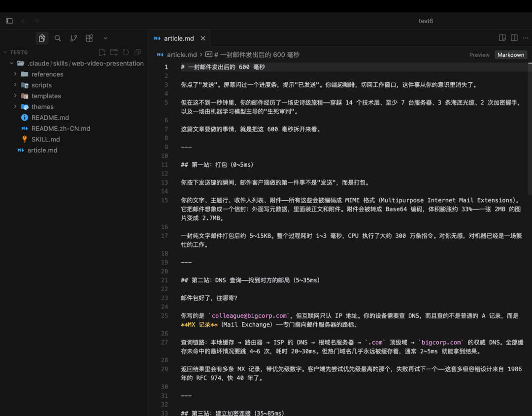
Task: Open the Search panel
Action: (58, 38)
